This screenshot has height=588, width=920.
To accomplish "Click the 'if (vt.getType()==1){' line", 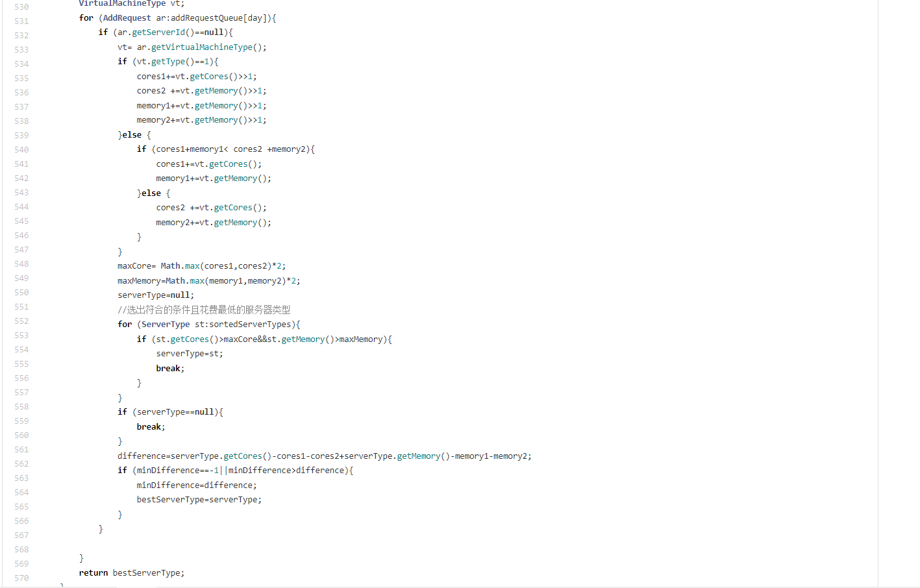I will point(168,62).
